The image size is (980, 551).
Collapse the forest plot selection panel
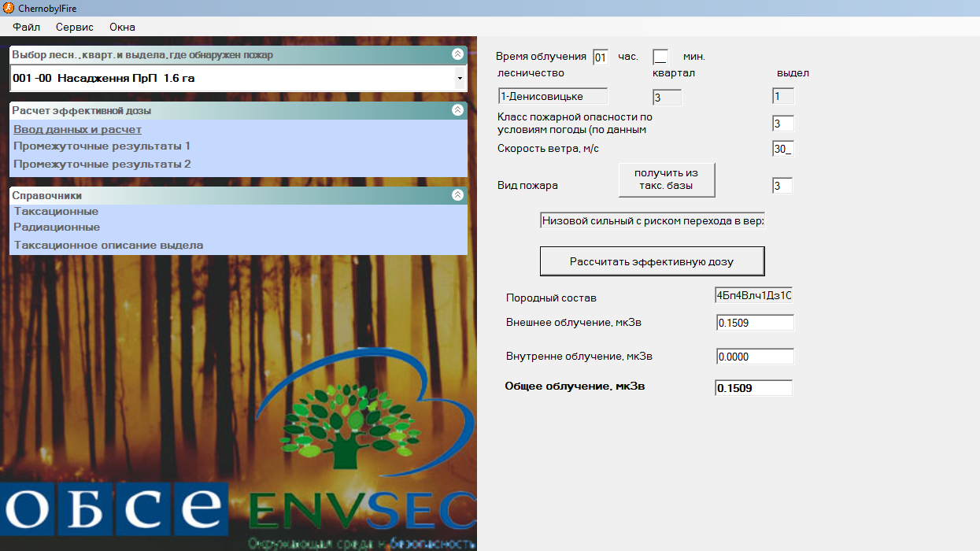[457, 54]
